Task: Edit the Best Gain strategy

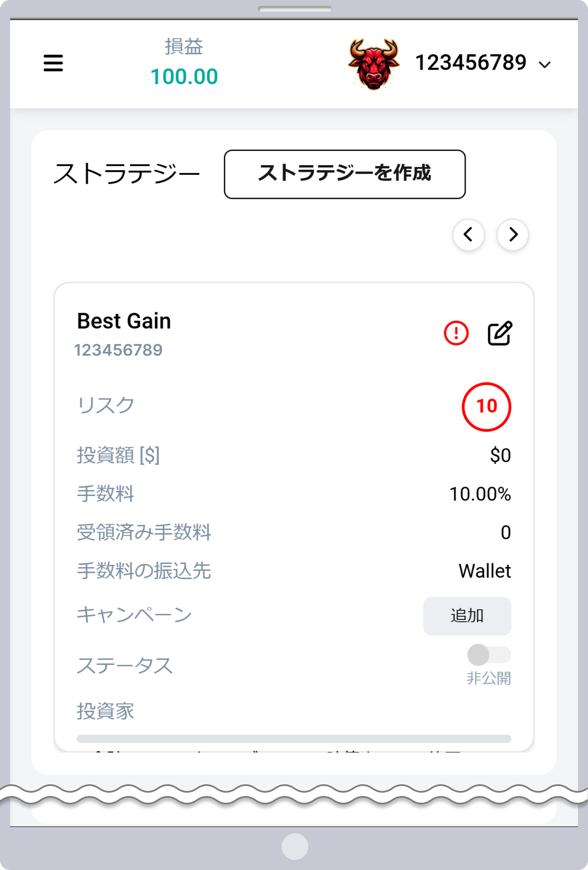Action: pos(499,333)
